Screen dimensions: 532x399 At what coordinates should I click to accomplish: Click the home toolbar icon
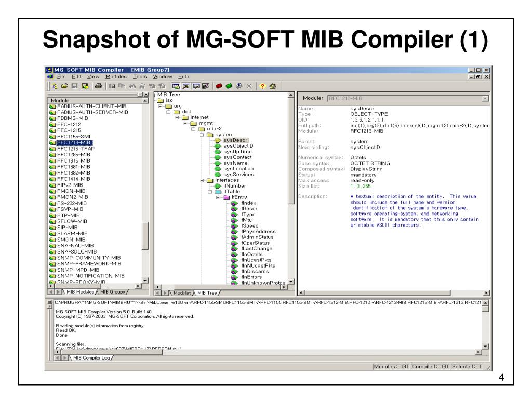(272, 86)
